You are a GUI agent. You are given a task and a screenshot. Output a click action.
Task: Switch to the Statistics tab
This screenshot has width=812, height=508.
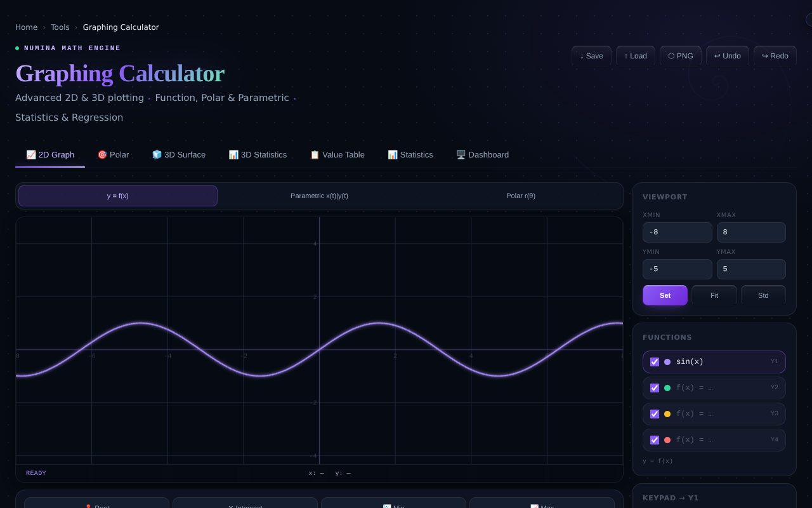(x=410, y=154)
